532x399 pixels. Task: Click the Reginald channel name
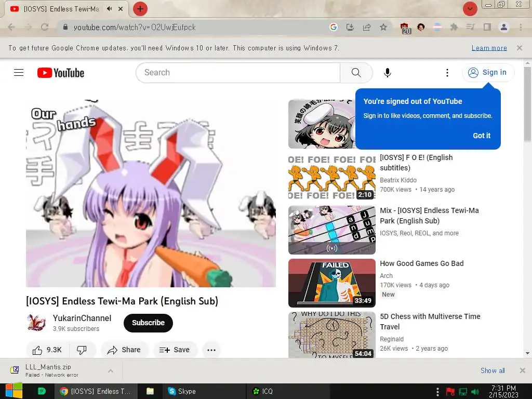pyautogui.click(x=392, y=339)
